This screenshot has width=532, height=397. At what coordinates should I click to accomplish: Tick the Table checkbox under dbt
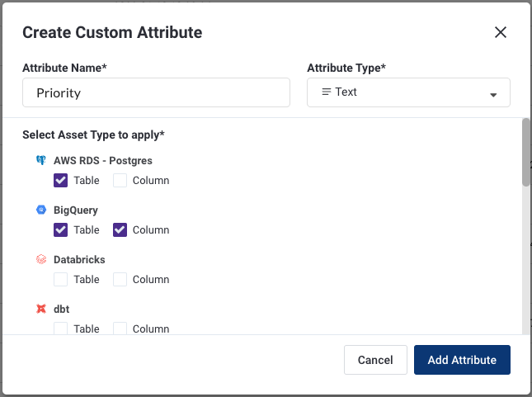(60, 328)
